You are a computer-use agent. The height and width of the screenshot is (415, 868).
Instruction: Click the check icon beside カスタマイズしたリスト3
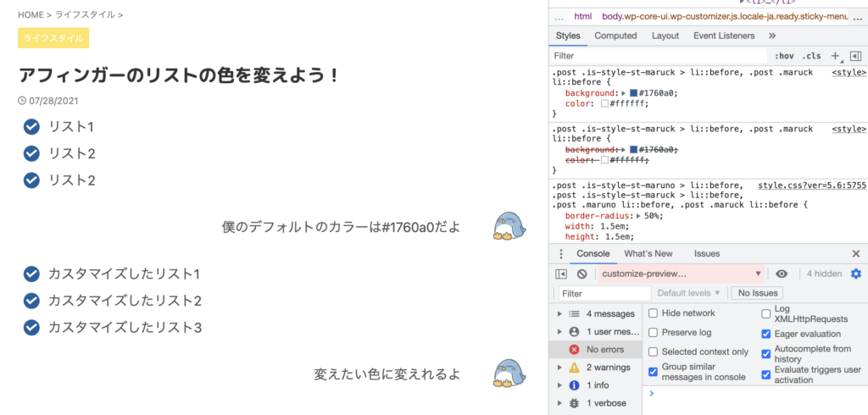tap(31, 328)
